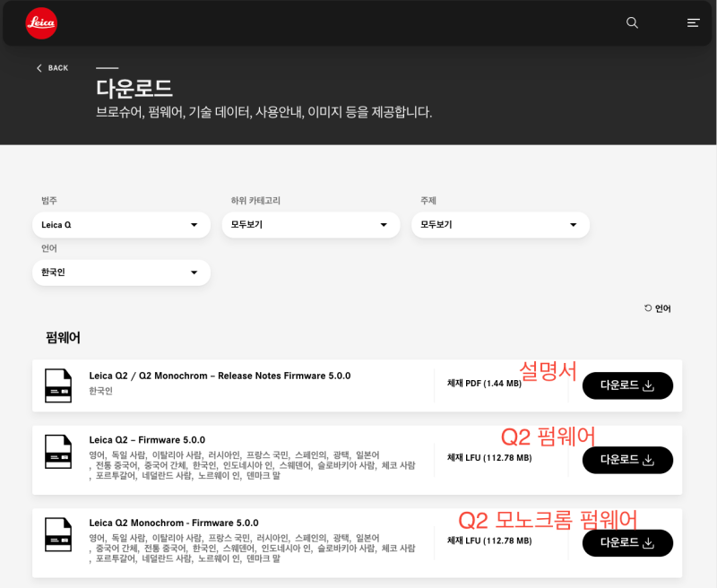
Task: Open the 언어 dropdown showing 한국인
Action: pos(121,272)
